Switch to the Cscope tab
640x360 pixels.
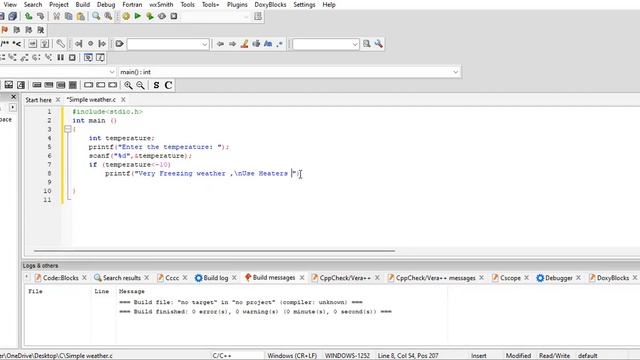(x=510, y=278)
